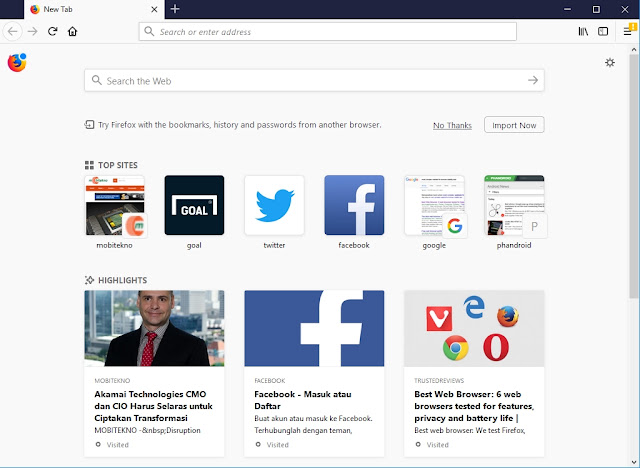Click the MOBITEKNO source label

pos(112,381)
